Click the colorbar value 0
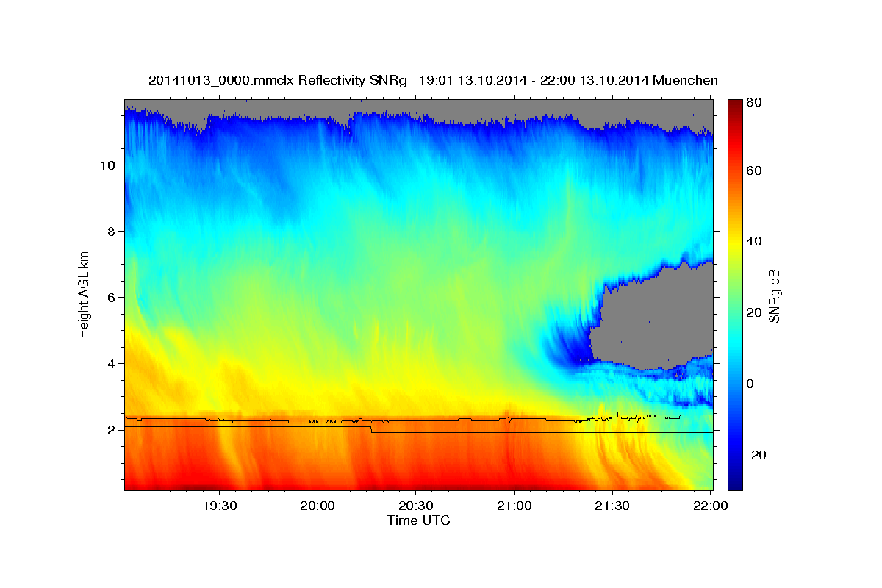Viewport: 882px width, 588px height. tap(750, 384)
